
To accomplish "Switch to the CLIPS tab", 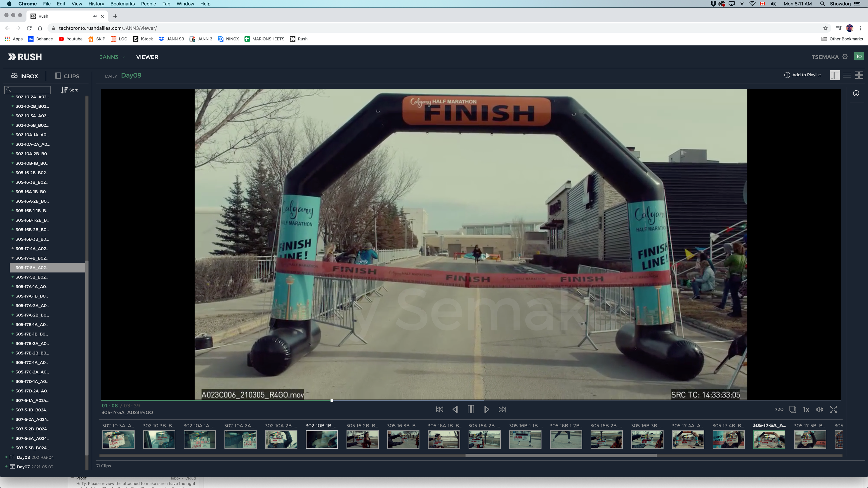I will (x=67, y=76).
